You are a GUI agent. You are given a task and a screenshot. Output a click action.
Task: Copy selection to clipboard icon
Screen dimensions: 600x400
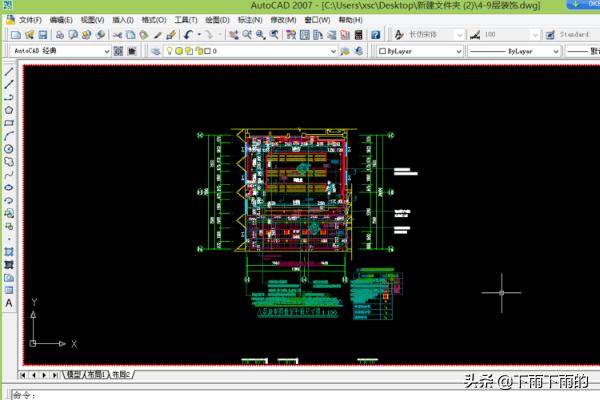coord(130,35)
